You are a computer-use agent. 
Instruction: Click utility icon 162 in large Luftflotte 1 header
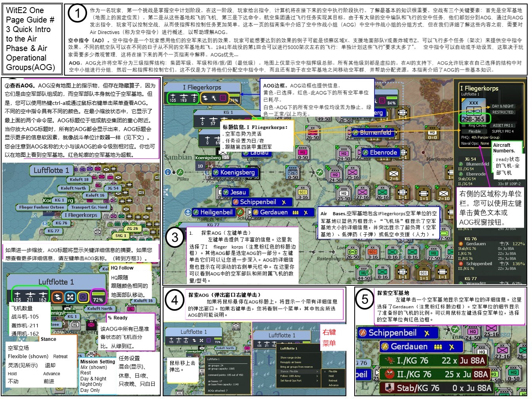coord(42,296)
